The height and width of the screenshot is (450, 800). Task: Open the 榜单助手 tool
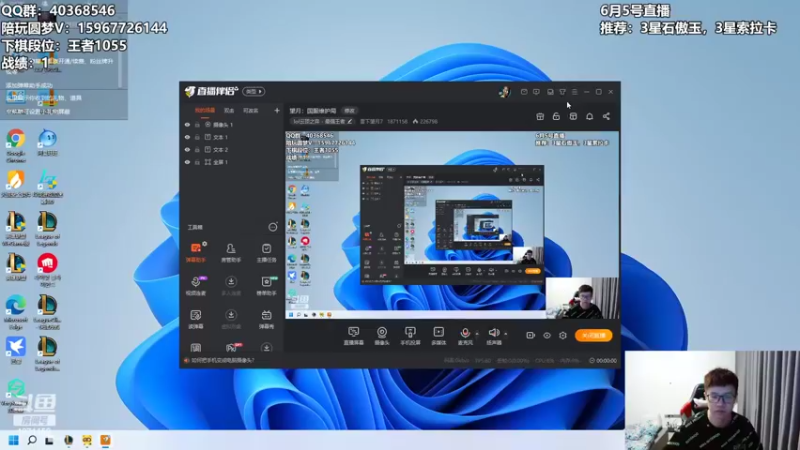[x=266, y=286]
